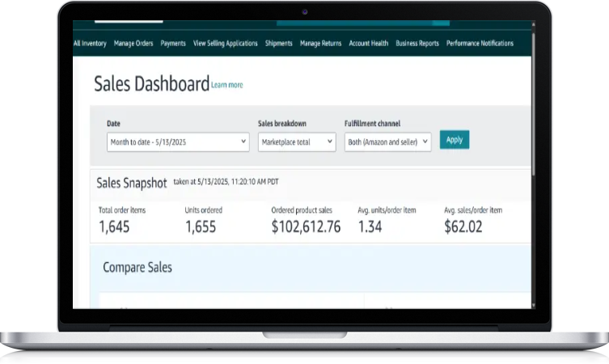This screenshot has width=609, height=364.
Task: Click the Compare Sales section heading
Action: [x=137, y=267]
